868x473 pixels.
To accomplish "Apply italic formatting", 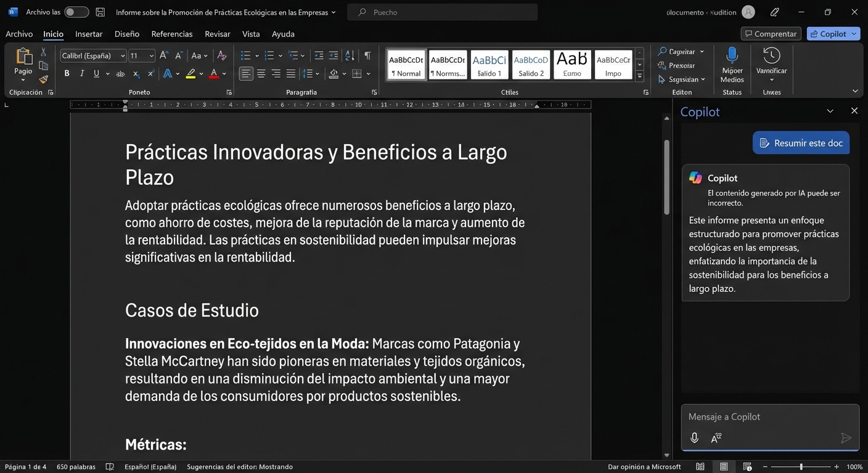I will (81, 73).
